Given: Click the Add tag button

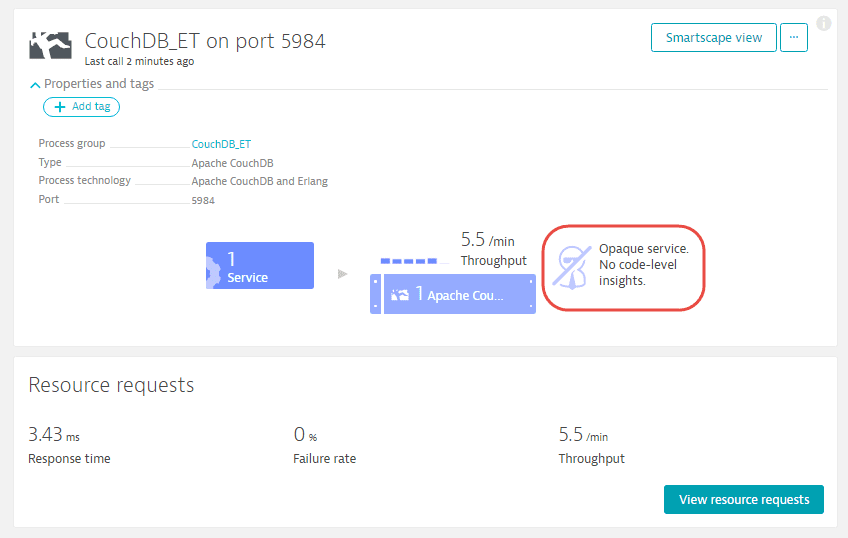Looking at the screenshot, I should tap(81, 107).
